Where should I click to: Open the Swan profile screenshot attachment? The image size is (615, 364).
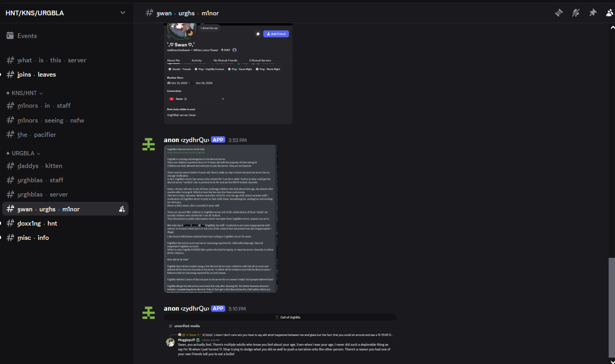pyautogui.click(x=228, y=73)
